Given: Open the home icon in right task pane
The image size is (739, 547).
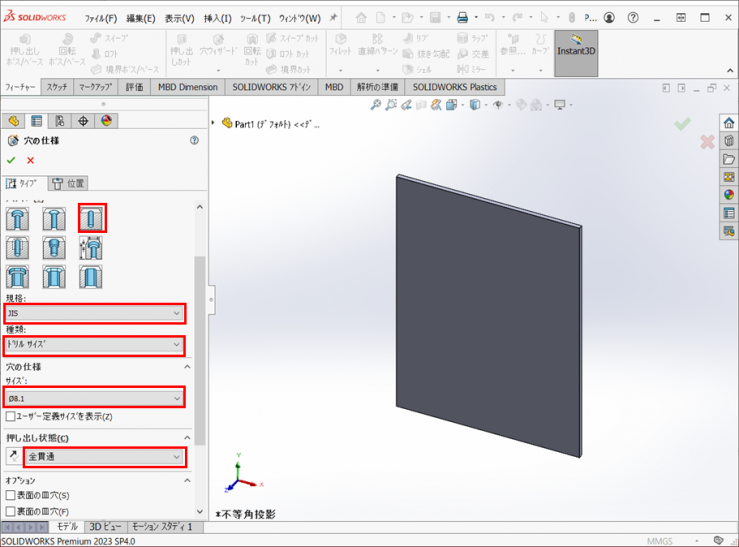Looking at the screenshot, I should (729, 122).
